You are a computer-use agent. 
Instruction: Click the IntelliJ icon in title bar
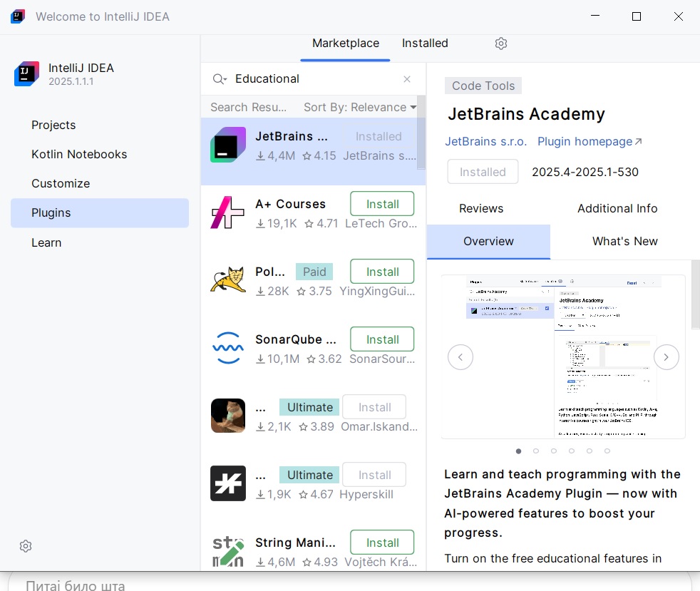click(17, 16)
